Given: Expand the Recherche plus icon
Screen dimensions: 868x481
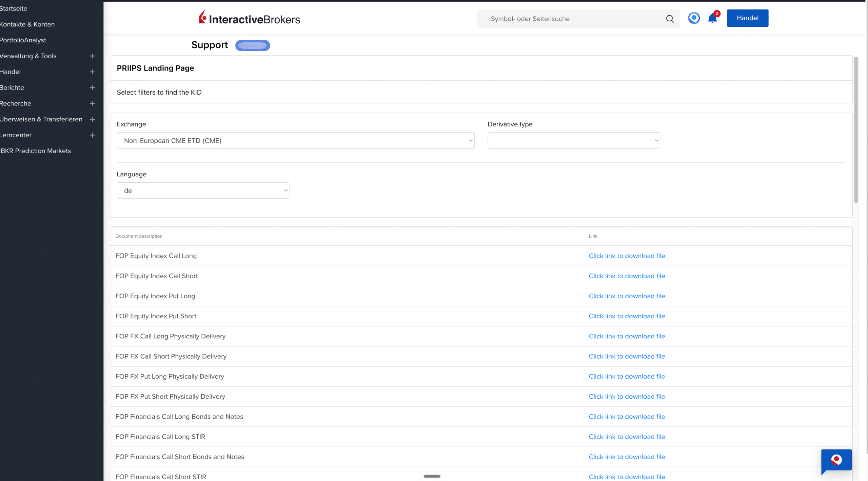Looking at the screenshot, I should point(92,103).
